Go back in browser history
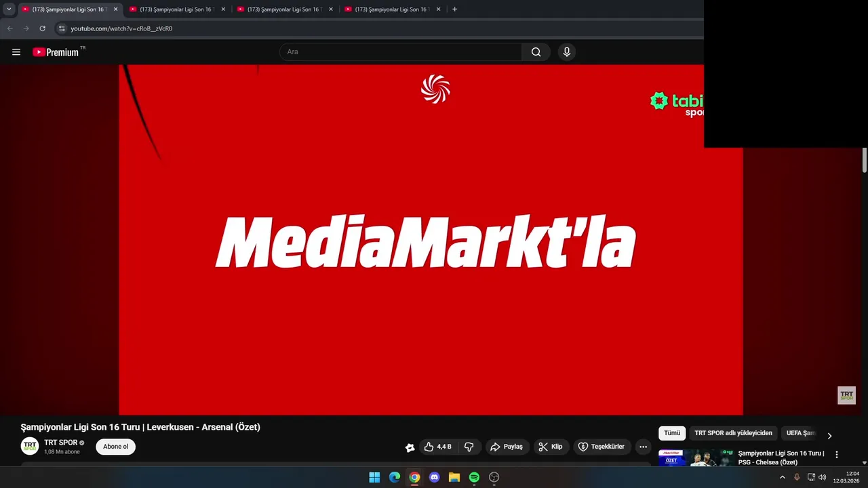This screenshot has width=868, height=488. click(x=9, y=28)
